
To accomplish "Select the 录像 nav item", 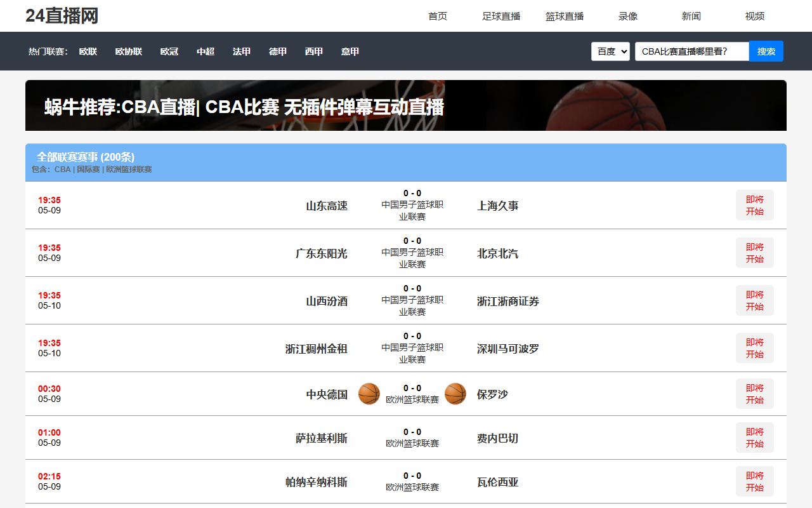I will (628, 17).
